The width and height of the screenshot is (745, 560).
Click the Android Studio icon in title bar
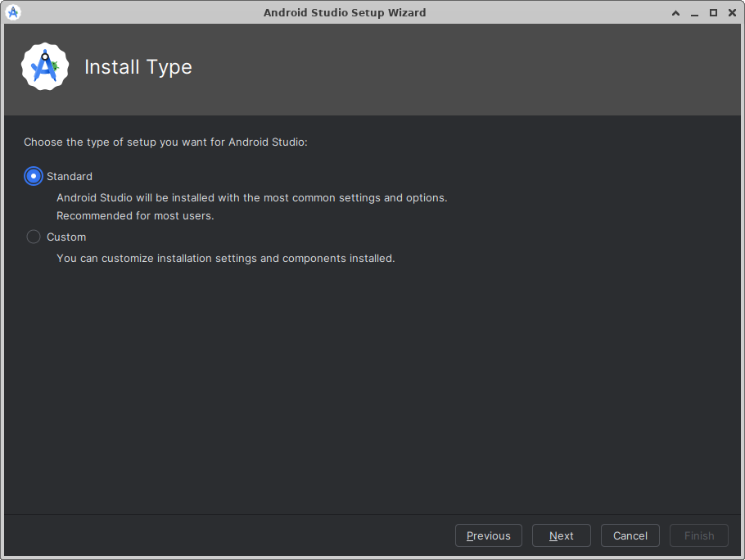click(13, 12)
